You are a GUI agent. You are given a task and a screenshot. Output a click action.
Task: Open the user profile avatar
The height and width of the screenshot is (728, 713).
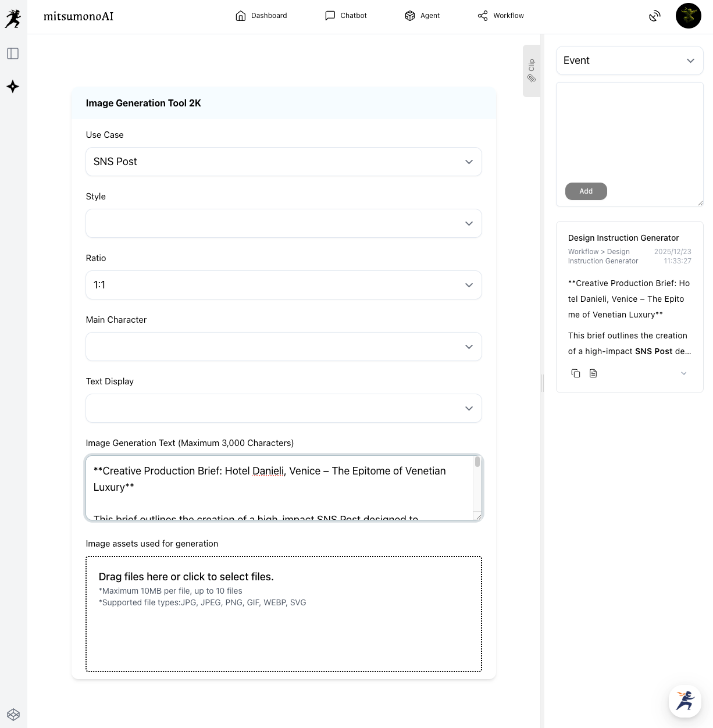coord(688,16)
